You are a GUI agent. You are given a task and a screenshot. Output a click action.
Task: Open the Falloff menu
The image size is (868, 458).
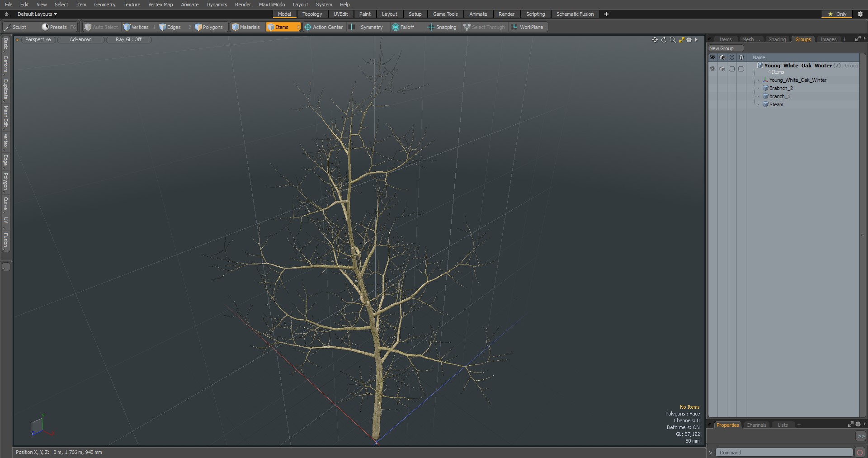pos(407,27)
